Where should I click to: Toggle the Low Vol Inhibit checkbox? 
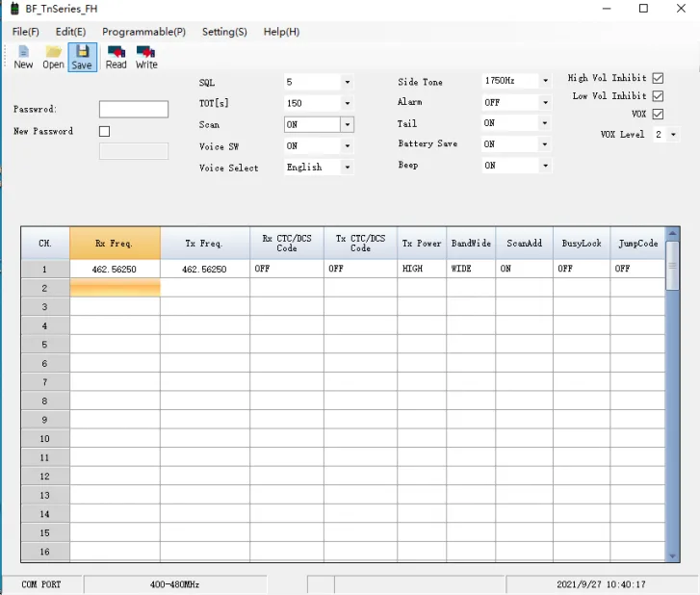click(658, 96)
